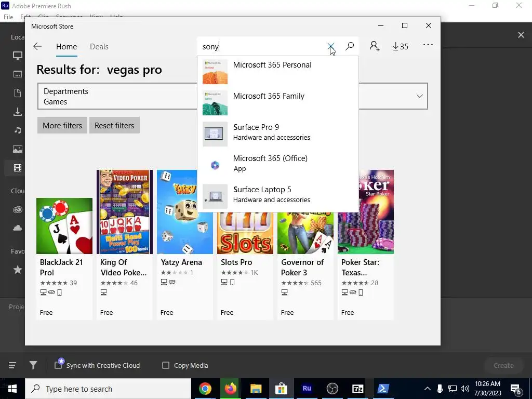Open the filter funnel icon in Rush
The width and height of the screenshot is (532, 399).
click(33, 365)
